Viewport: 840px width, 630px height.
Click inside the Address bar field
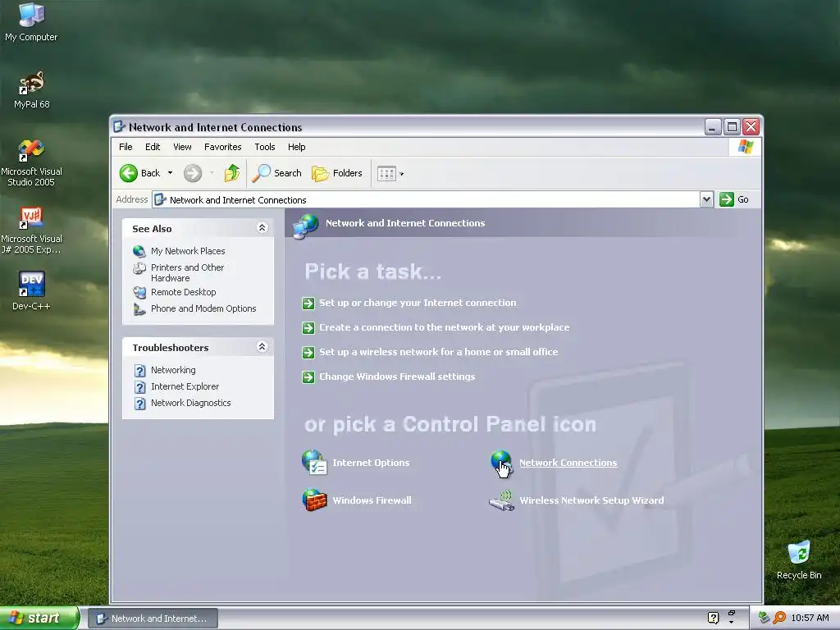[427, 200]
